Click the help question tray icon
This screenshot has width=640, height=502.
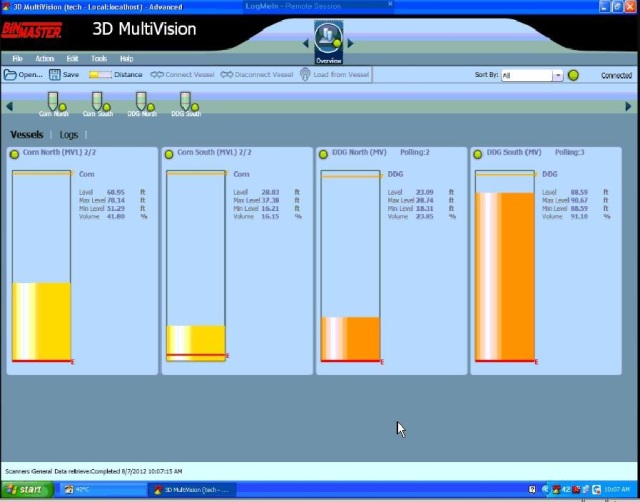pyautogui.click(x=532, y=489)
